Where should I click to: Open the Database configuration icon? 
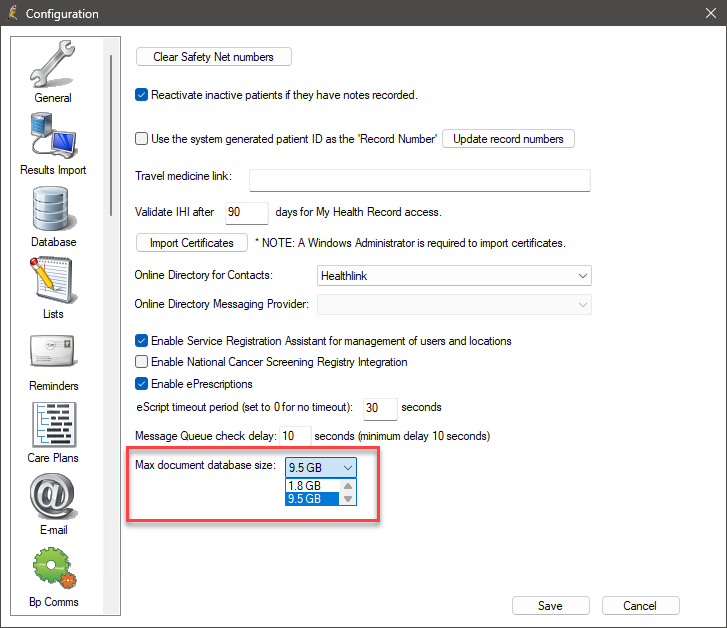click(53, 209)
